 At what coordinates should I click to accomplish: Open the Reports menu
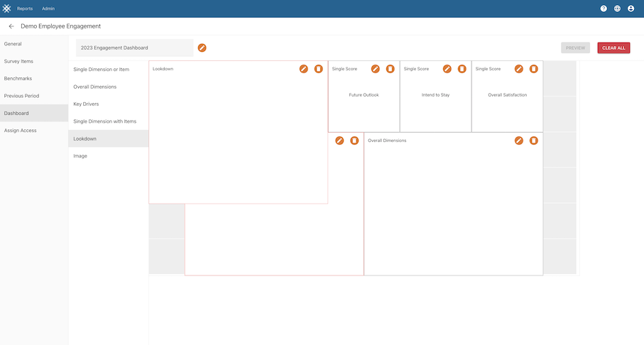coord(25,9)
